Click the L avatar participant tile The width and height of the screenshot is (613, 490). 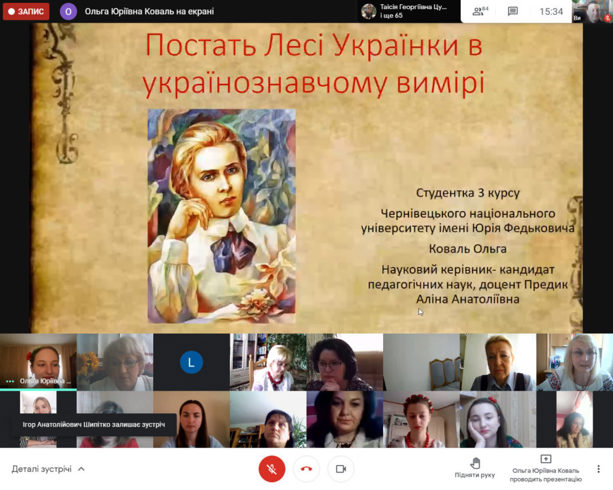(x=191, y=362)
